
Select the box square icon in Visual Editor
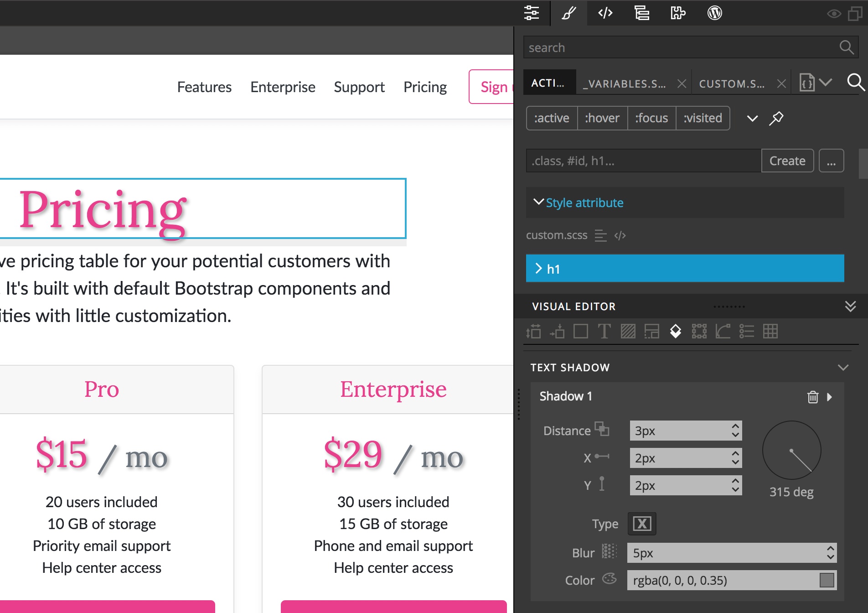(x=580, y=331)
